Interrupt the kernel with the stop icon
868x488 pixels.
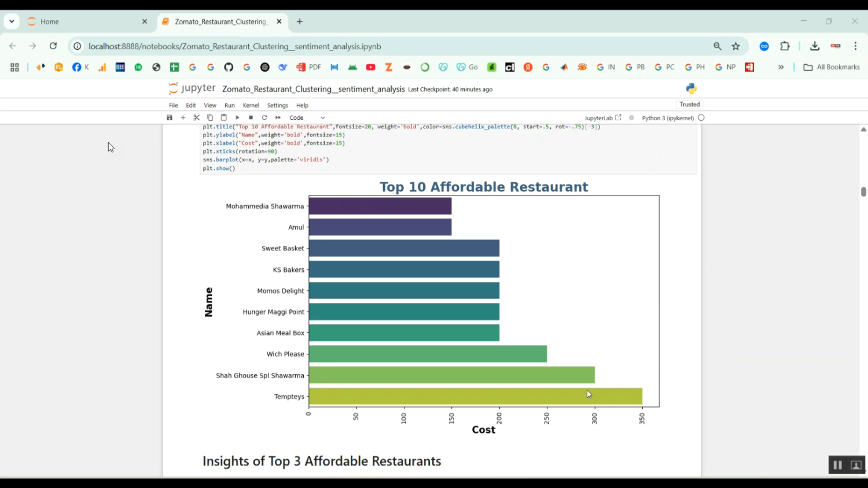coord(251,117)
